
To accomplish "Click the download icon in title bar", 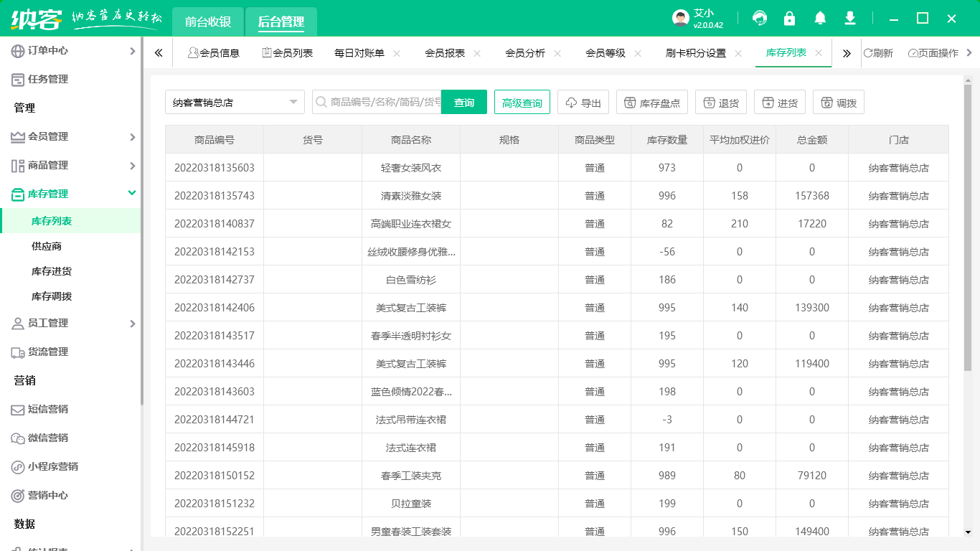I will point(850,17).
